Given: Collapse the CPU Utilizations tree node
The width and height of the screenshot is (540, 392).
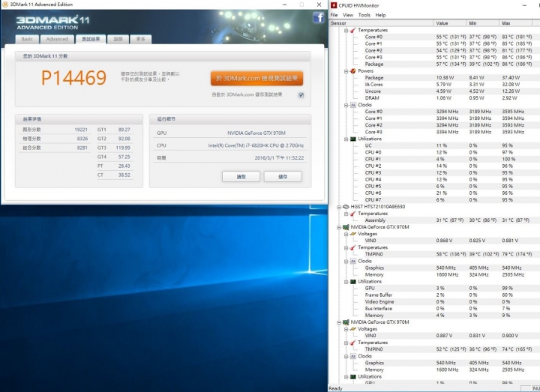Looking at the screenshot, I should [346, 139].
